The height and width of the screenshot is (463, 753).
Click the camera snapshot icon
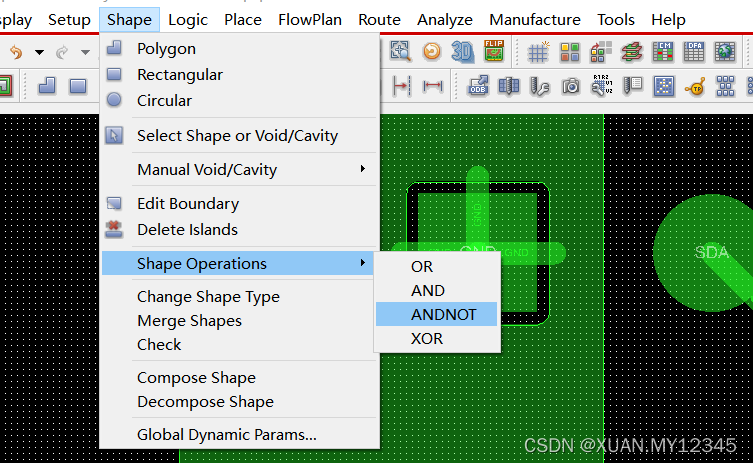[570, 86]
